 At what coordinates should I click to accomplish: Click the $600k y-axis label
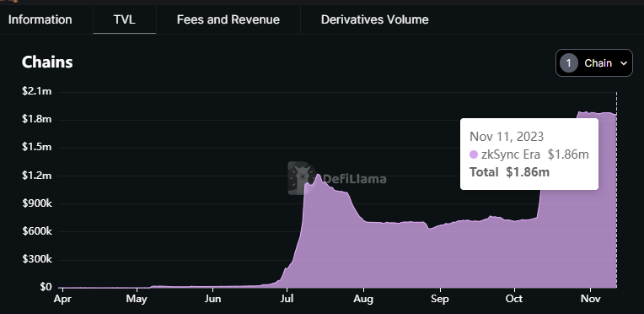(x=37, y=231)
